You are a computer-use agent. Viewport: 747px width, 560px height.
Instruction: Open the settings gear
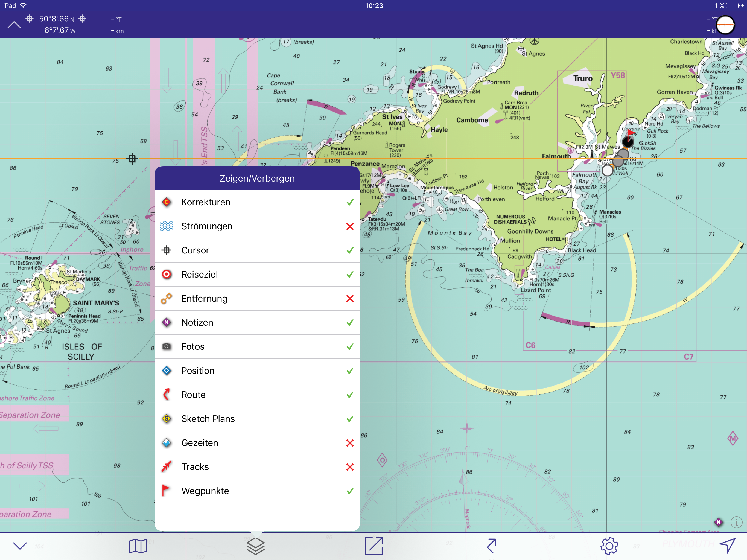click(x=609, y=546)
